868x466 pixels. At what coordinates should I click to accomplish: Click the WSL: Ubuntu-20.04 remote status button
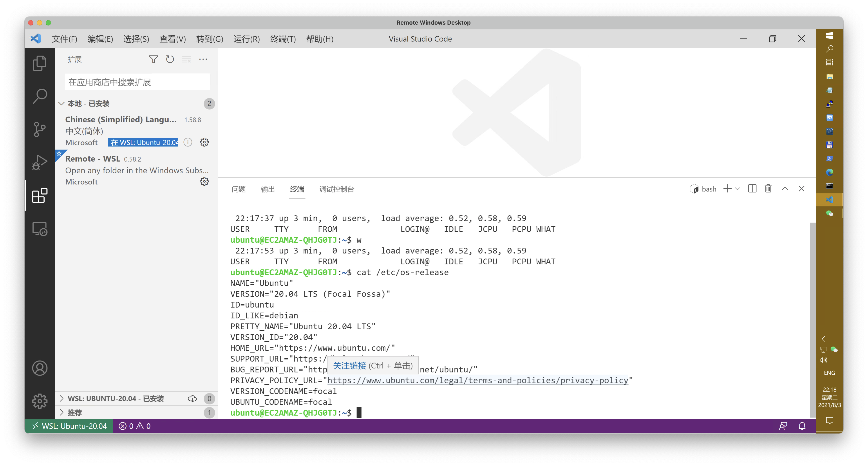pos(69,426)
